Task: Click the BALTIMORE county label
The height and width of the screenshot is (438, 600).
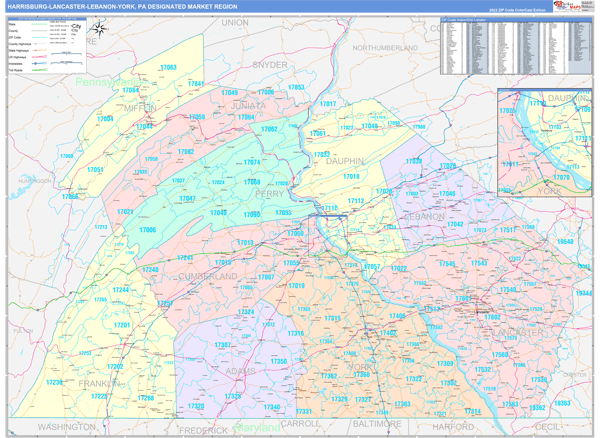Action: 377,424
